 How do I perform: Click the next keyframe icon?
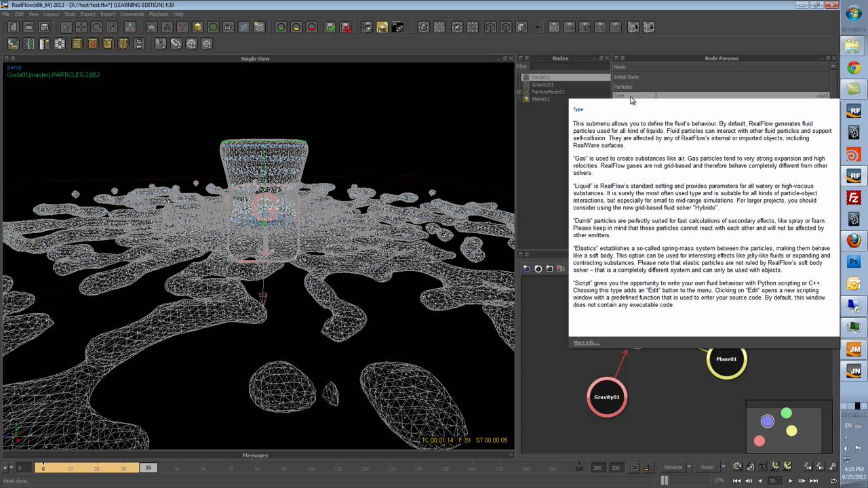click(820, 466)
